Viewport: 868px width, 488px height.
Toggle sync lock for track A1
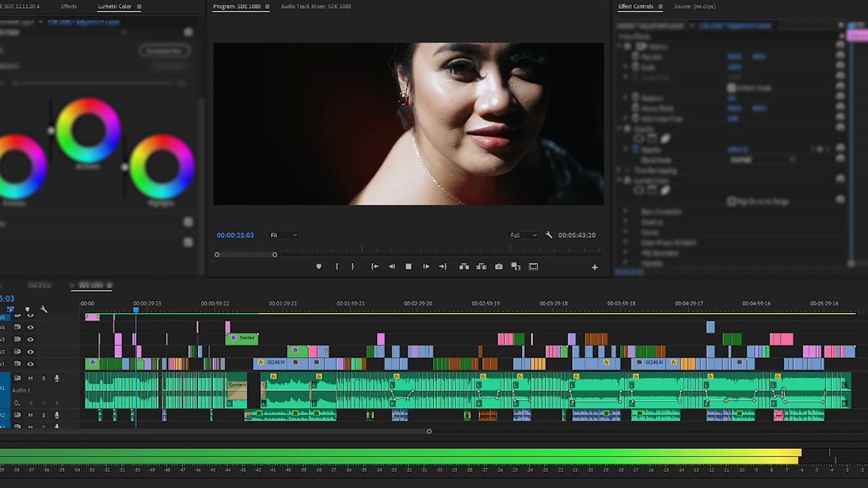18,378
